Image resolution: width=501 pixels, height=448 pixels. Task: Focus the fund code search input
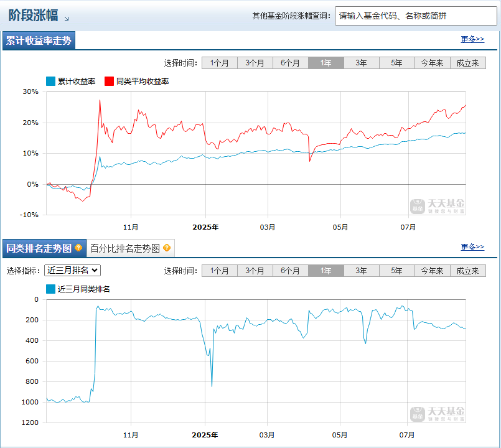(416, 16)
